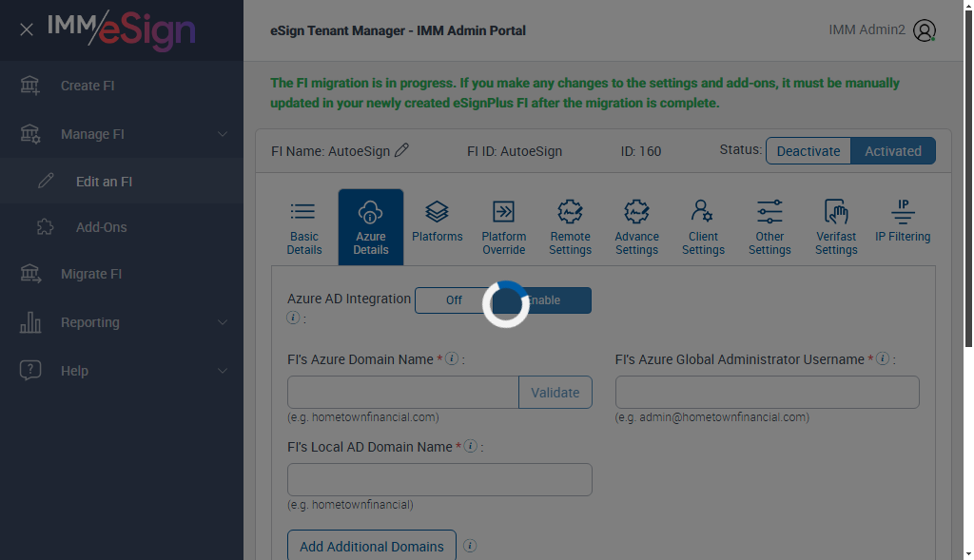Click the "FI ID: AutoeSign" text
The width and height of the screenshot is (974, 560).
515,151
